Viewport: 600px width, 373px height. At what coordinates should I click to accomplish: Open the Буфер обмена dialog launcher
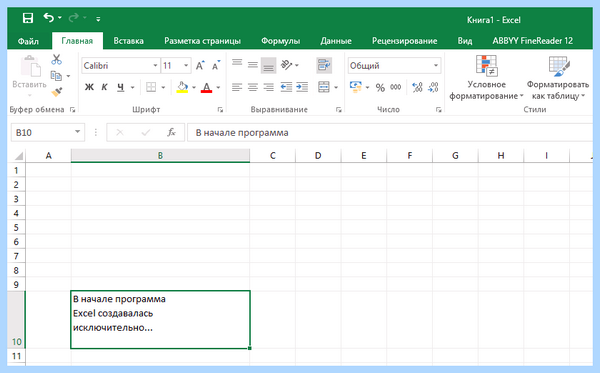72,110
